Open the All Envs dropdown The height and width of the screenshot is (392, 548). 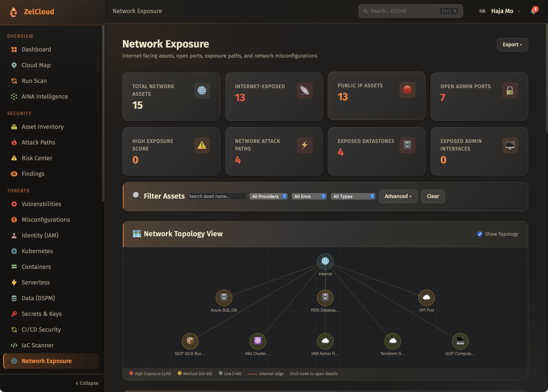309,196
